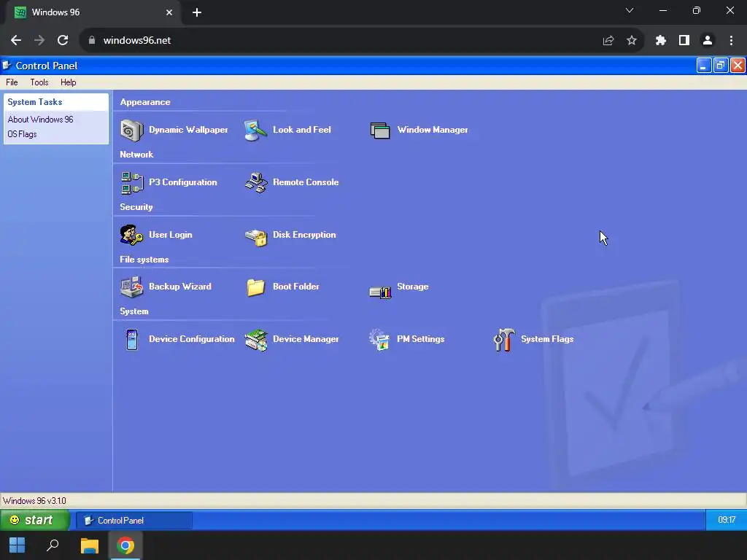The height and width of the screenshot is (560, 747).
Task: Click the Control Panel title bar icon
Action: click(x=7, y=65)
